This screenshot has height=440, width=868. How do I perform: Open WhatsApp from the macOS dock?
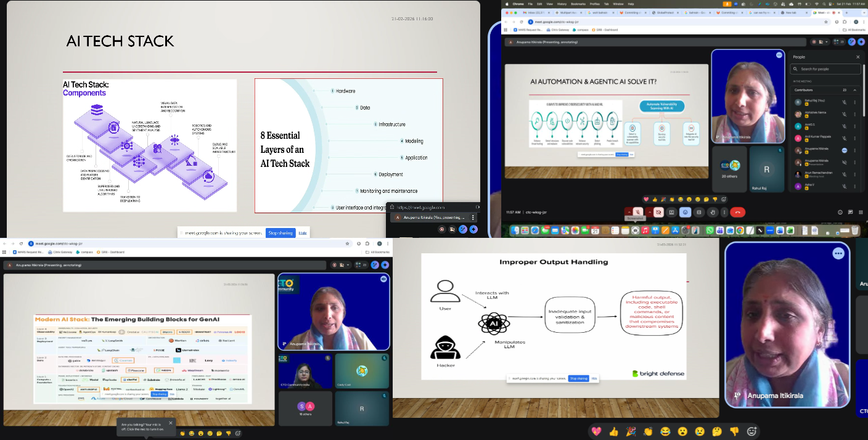pyautogui.click(x=710, y=230)
